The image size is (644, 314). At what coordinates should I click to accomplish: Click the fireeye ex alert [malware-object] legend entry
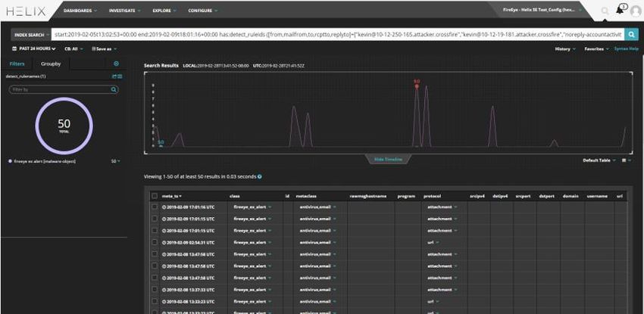45,161
